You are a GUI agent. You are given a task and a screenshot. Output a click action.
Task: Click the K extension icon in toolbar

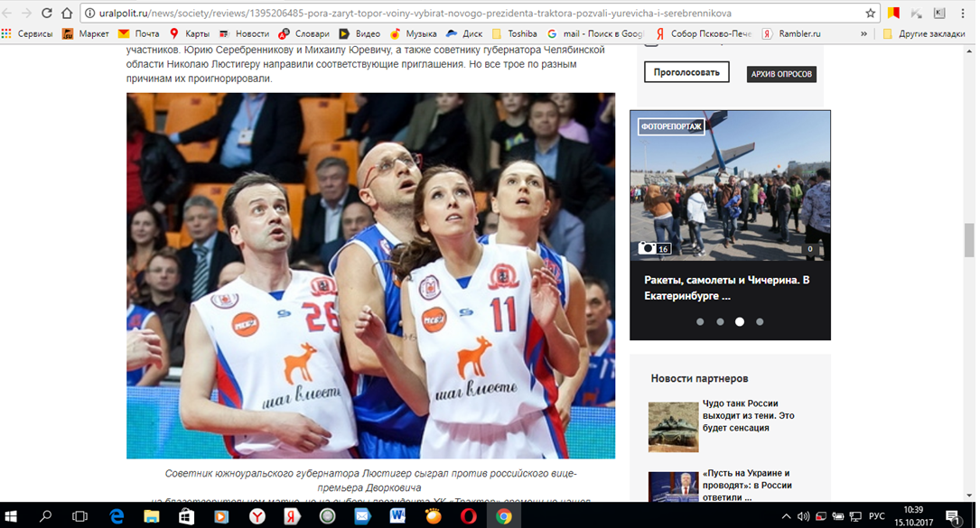click(938, 13)
